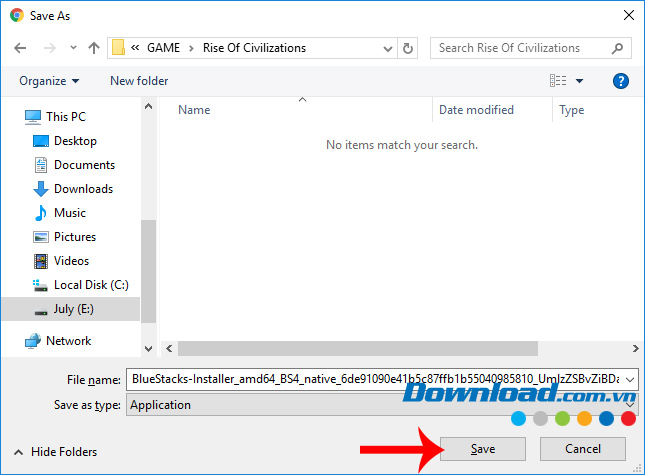Open the view options dropdown arrow

point(579,81)
